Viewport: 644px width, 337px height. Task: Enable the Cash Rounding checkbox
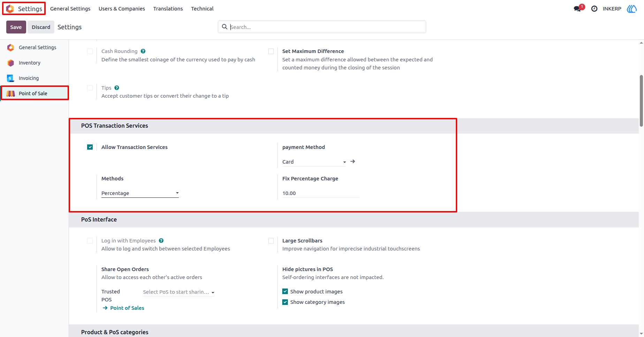point(90,51)
